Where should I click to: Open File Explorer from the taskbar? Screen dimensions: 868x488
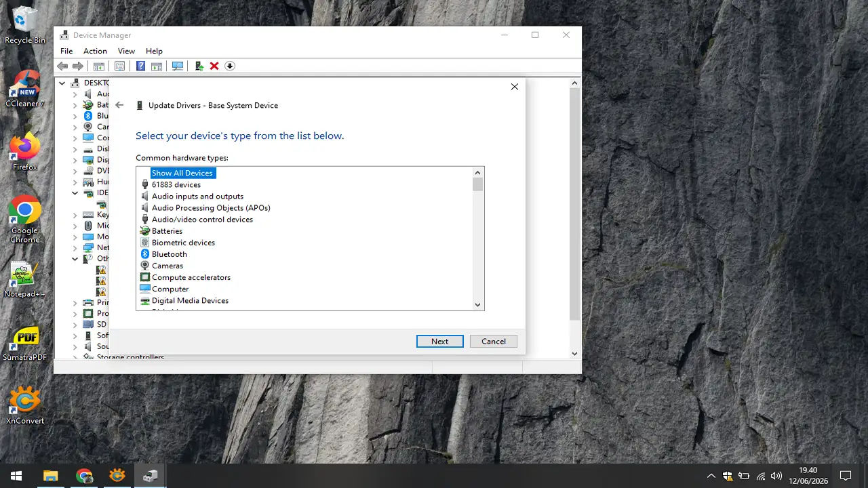pyautogui.click(x=51, y=476)
